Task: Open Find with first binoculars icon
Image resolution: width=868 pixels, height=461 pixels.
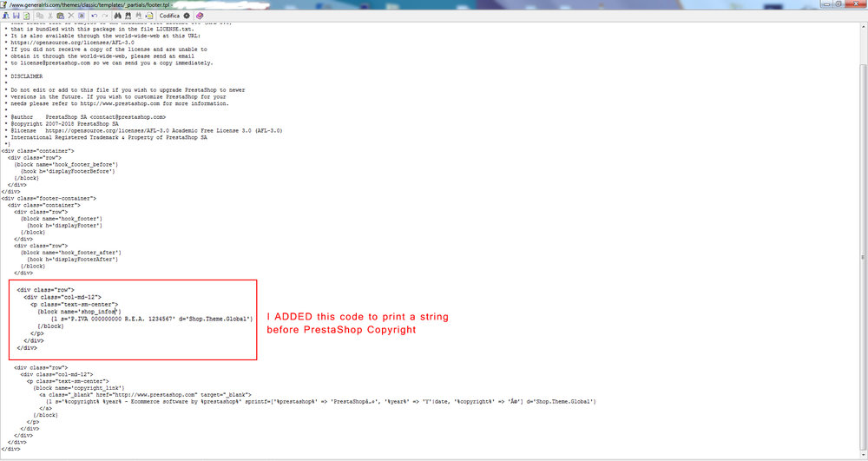Action: pos(117,16)
